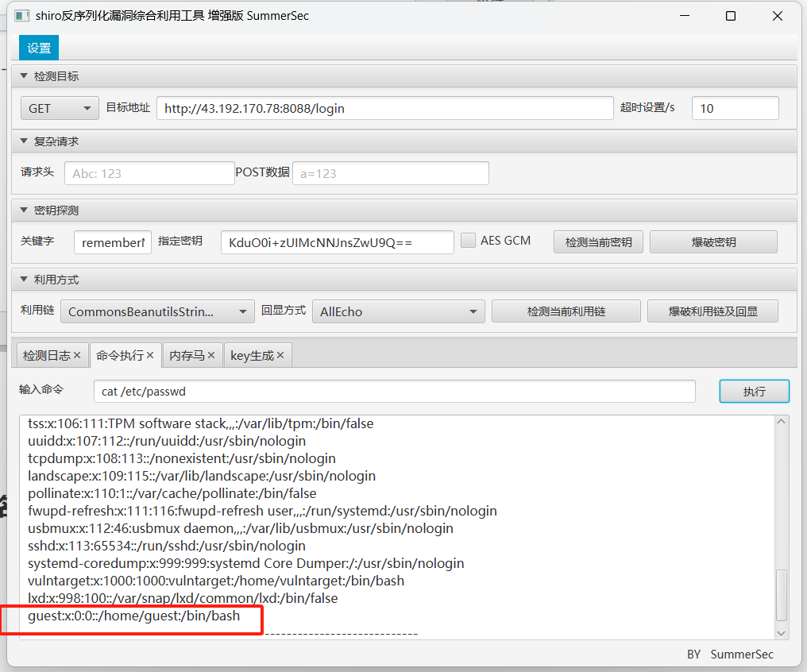The image size is (807, 672).
Task: Click the guest:x:0:0 output line
Action: tap(133, 616)
